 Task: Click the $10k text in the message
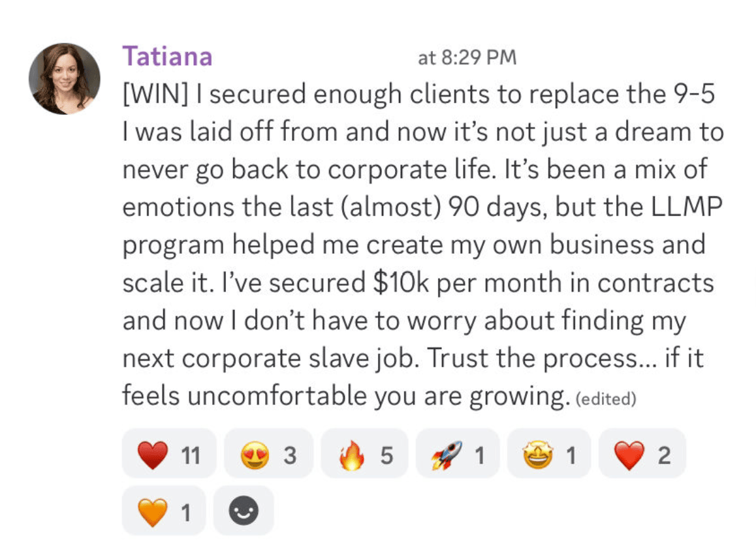tap(401, 282)
